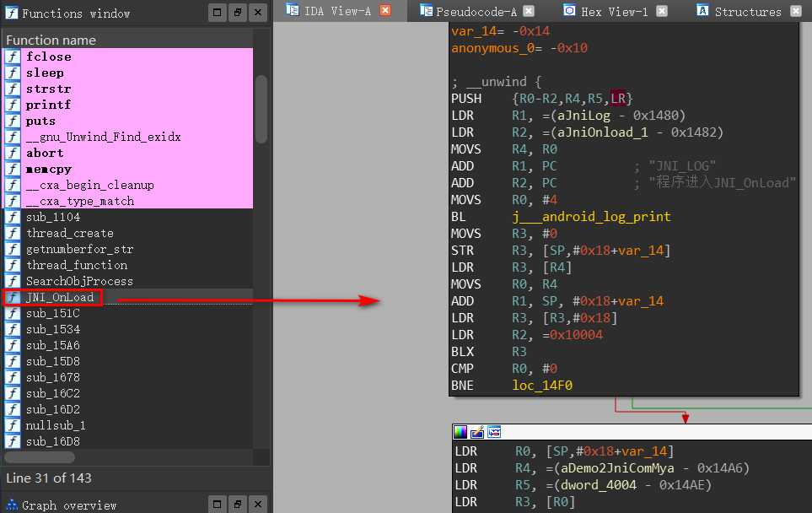
Task: Undock the Functions window panel
Action: point(237,12)
